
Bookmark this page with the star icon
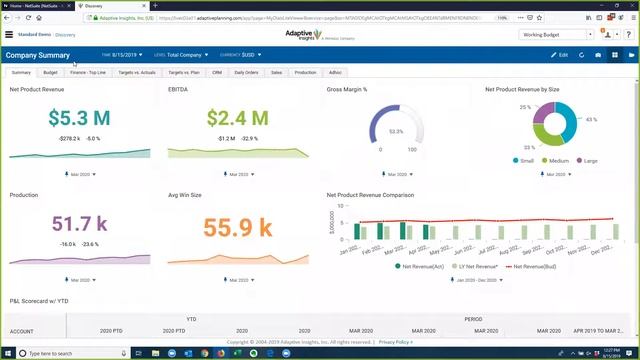(x=539, y=18)
